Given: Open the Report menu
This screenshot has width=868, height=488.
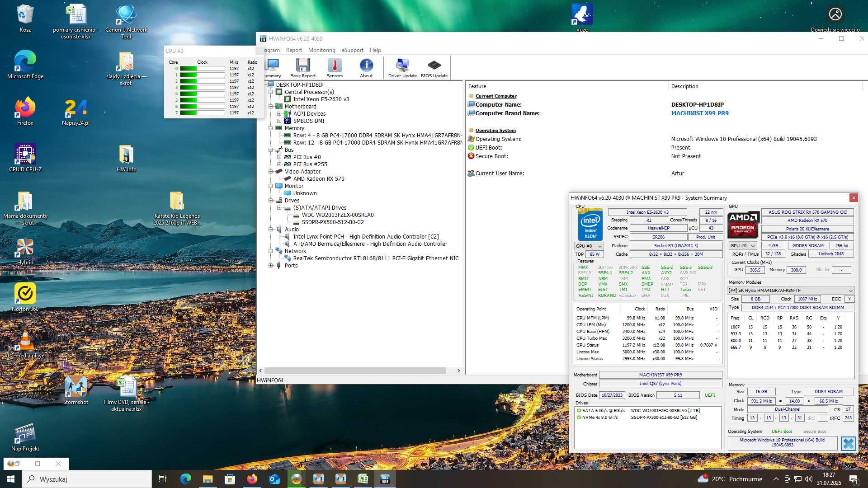Looking at the screenshot, I should coord(294,50).
